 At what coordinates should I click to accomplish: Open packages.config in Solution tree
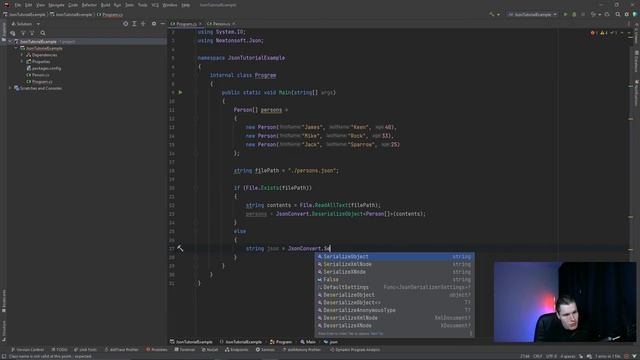(47, 69)
